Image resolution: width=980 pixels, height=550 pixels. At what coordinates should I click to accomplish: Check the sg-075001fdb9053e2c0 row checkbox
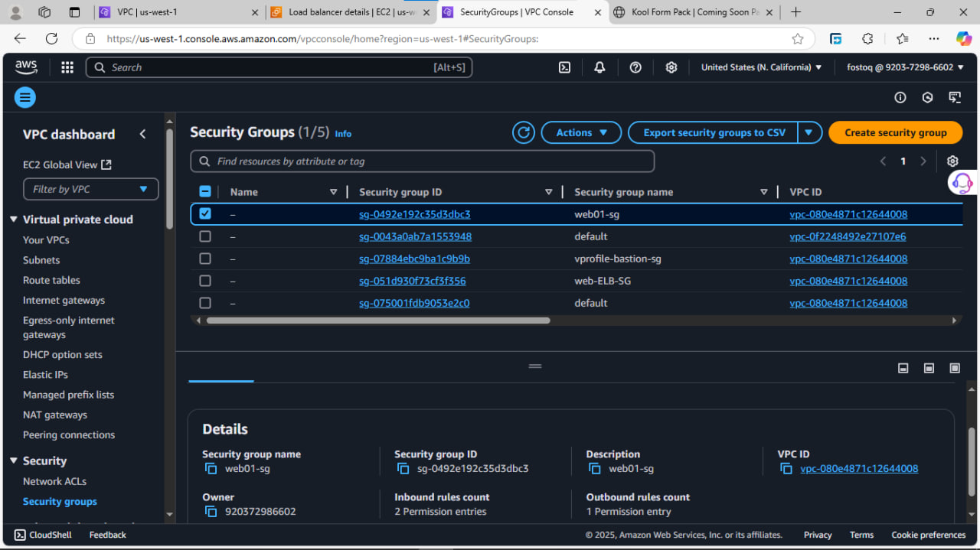click(x=205, y=303)
